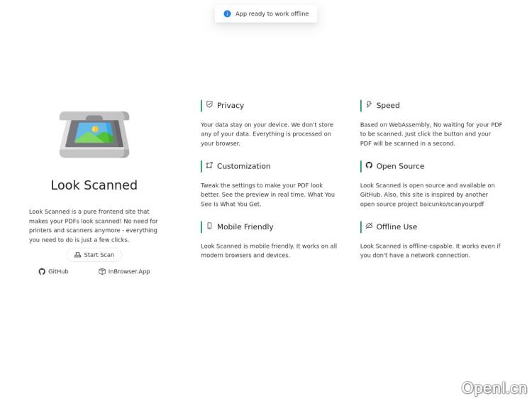
Task: Select the Speed heading text
Action: 388,106
